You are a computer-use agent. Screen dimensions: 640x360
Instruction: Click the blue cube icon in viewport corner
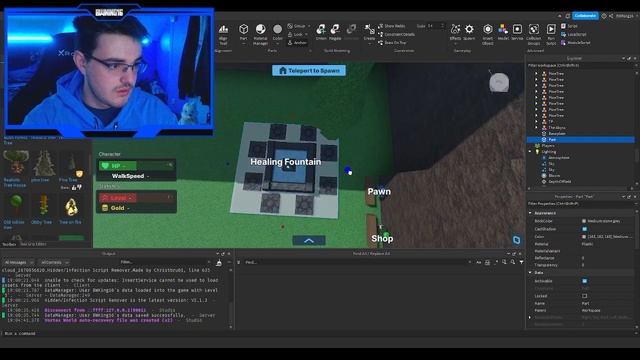(516, 240)
